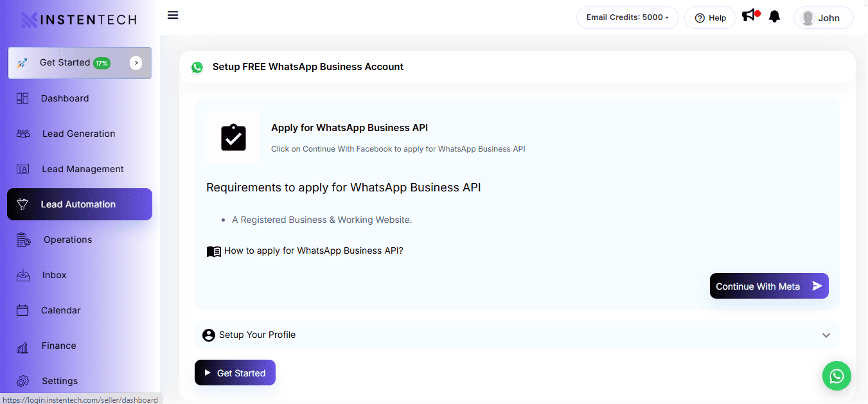Screen dimensions: 868x404
Task: Click 'Apply for WhatsApp Business API' title
Action: [x=350, y=128]
